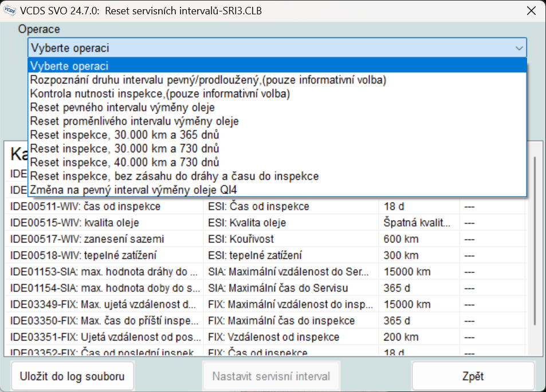Collapse the Operace combo box arrow
Viewport: 546px width, 392px height.
click(x=519, y=48)
